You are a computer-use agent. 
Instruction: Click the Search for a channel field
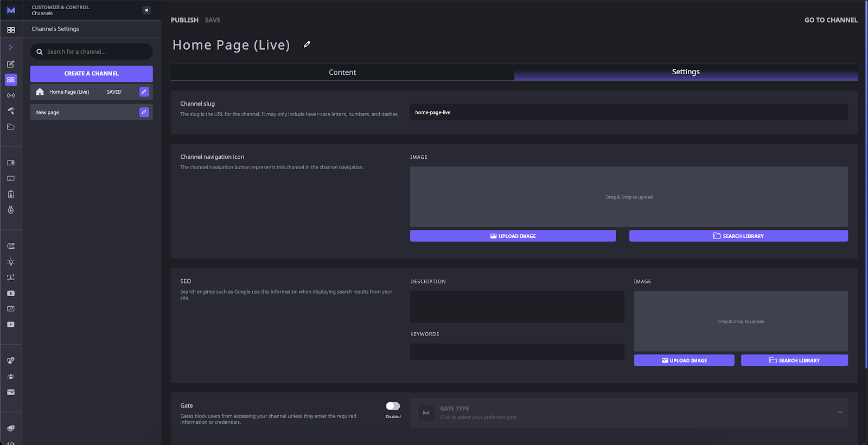(91, 52)
